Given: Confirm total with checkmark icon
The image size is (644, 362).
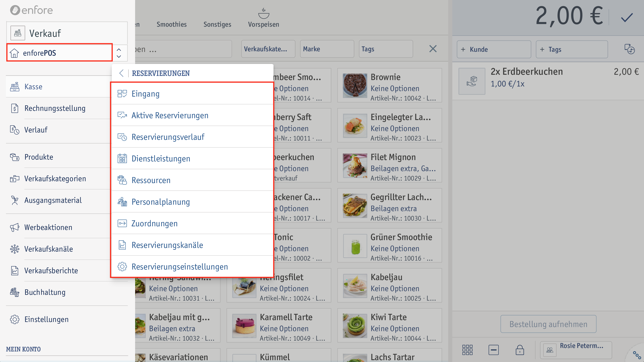Looking at the screenshot, I should coord(627,17).
